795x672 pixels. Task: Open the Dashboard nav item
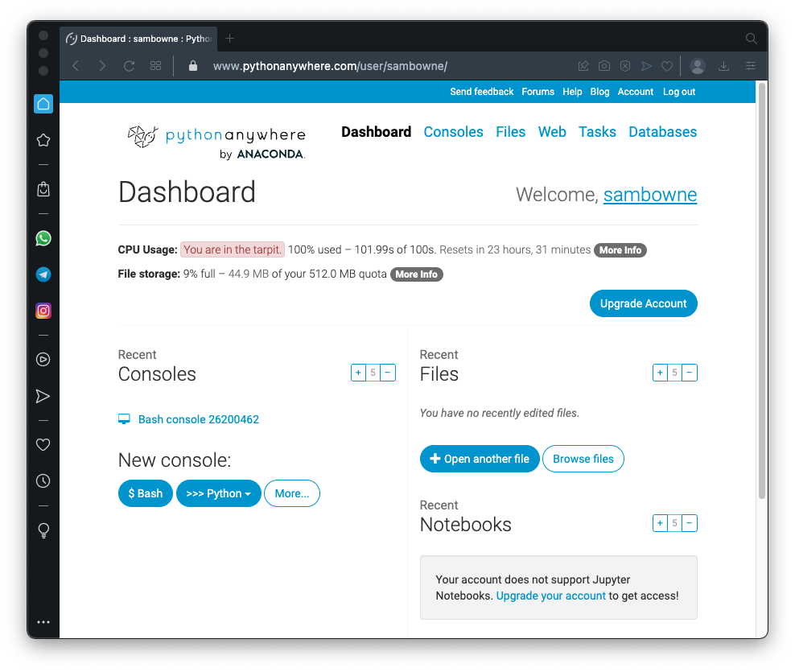click(377, 132)
